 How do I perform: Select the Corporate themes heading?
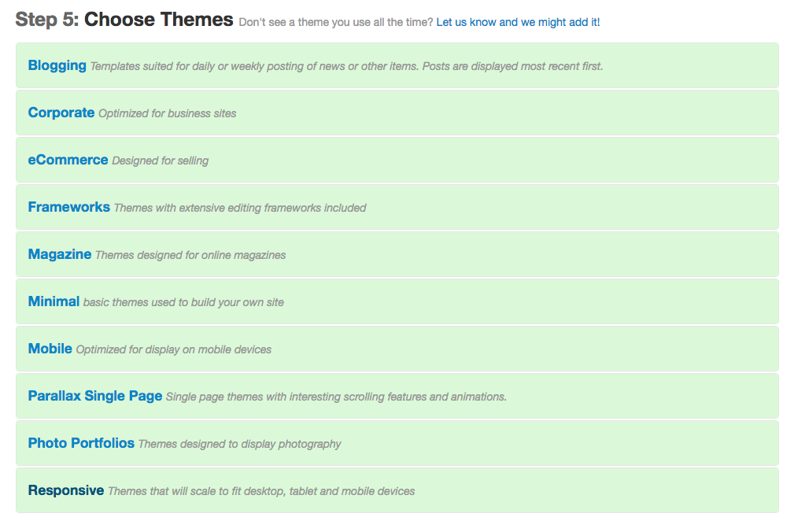61,113
